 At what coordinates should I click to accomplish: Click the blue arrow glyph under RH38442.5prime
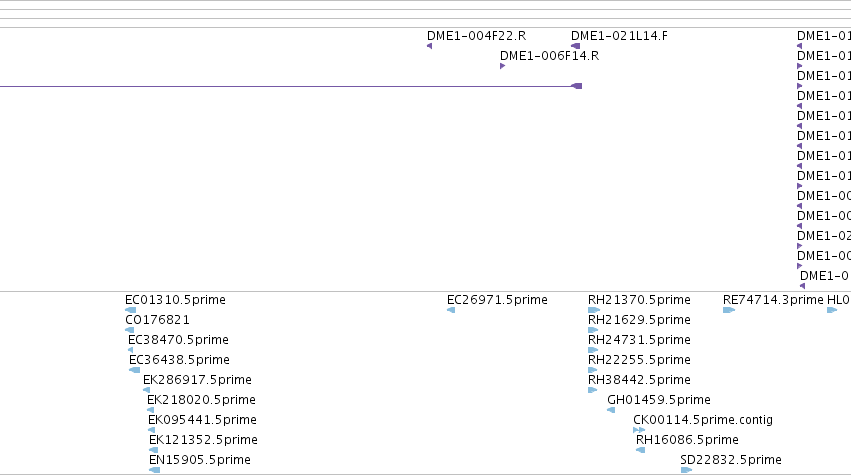tap(593, 390)
